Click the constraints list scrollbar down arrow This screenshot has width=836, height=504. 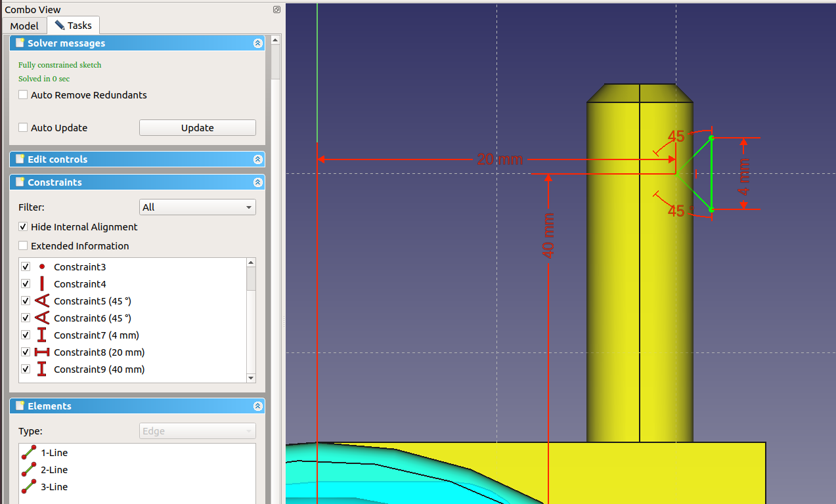coord(251,378)
